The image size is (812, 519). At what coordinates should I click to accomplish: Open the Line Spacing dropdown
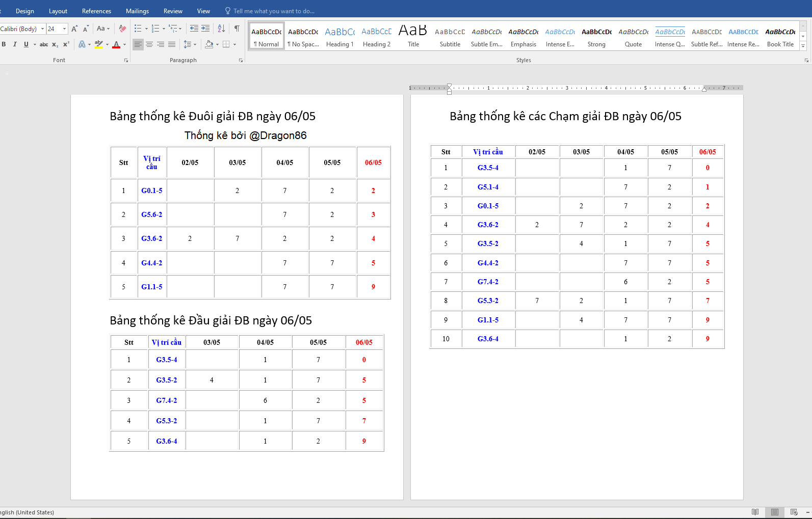[x=190, y=44]
